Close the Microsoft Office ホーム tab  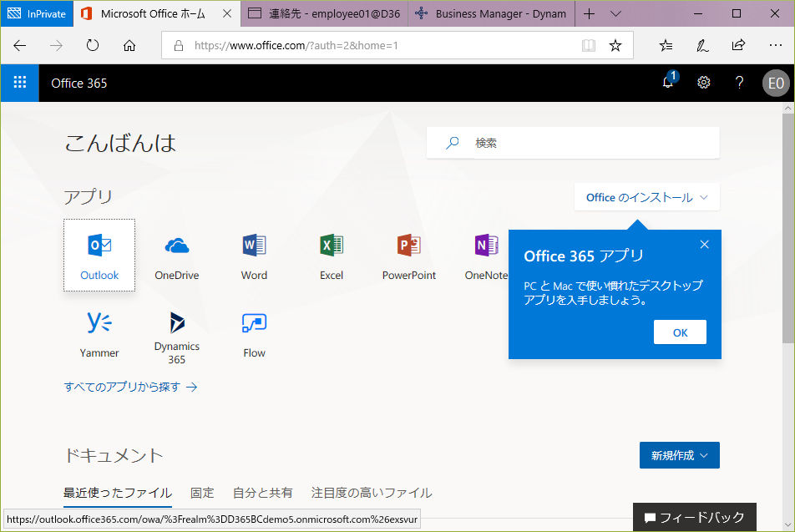[227, 13]
